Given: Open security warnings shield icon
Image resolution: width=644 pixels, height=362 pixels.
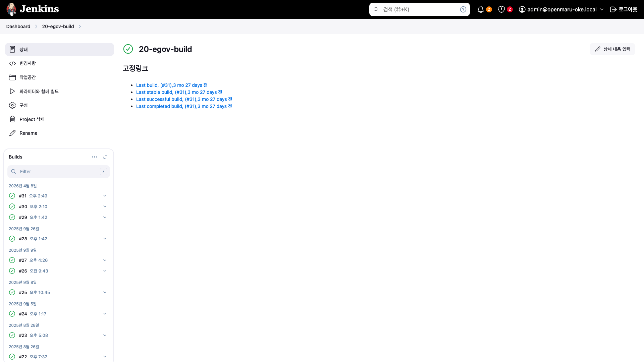Looking at the screenshot, I should click(x=501, y=9).
